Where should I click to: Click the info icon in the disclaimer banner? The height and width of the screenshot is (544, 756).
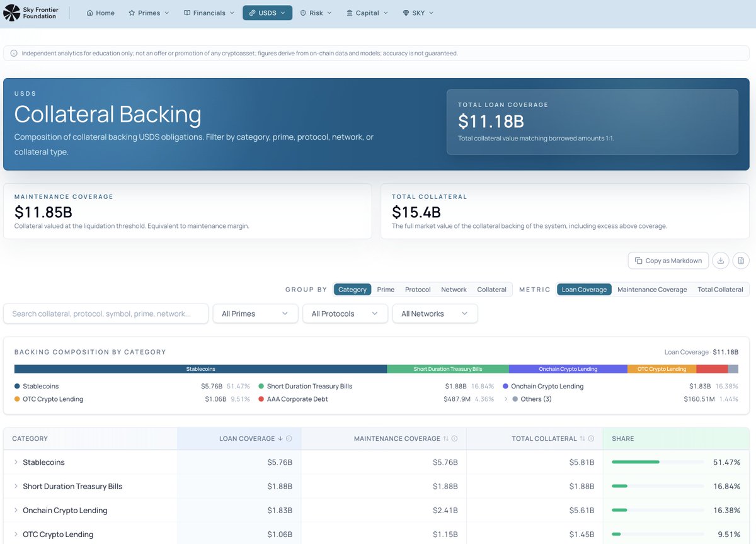[14, 54]
